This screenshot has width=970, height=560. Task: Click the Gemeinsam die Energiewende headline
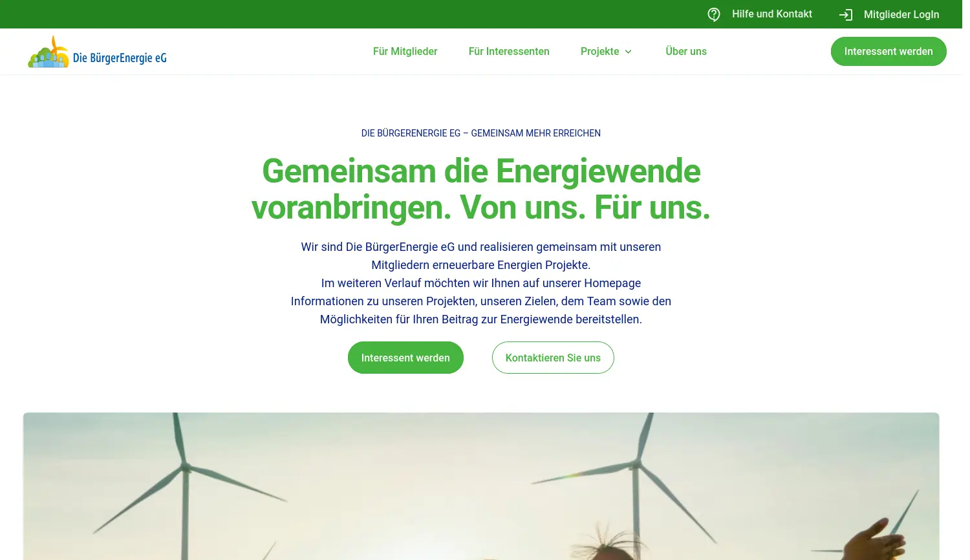pos(481,189)
